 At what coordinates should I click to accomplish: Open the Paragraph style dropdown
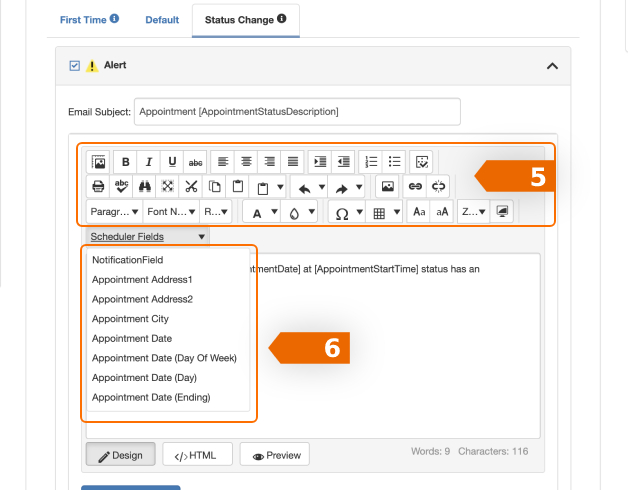pyautogui.click(x=113, y=212)
